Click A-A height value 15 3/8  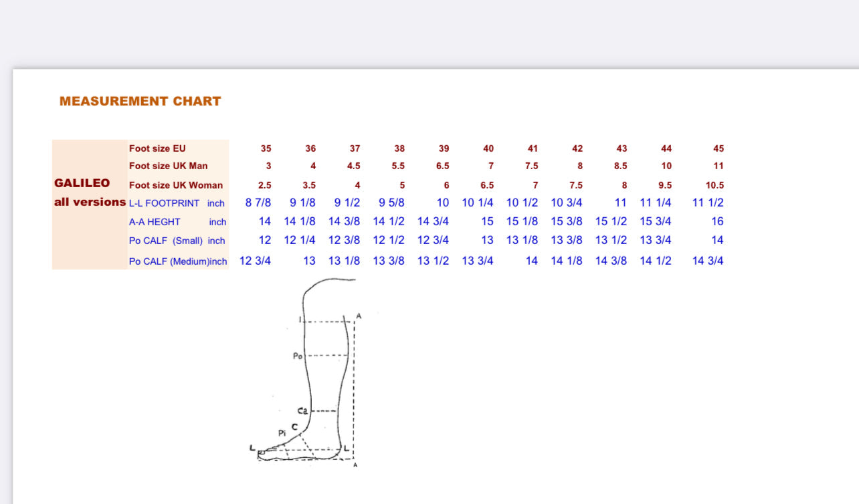pyautogui.click(x=567, y=221)
